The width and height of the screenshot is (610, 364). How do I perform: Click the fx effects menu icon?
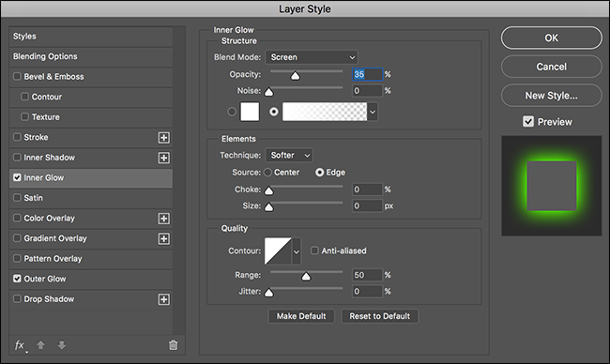point(21,345)
